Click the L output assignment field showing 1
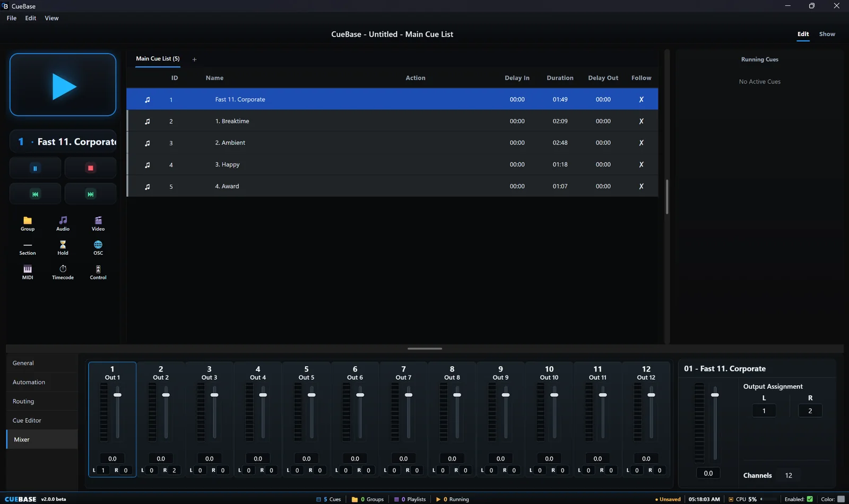849x504 pixels. coord(764,411)
